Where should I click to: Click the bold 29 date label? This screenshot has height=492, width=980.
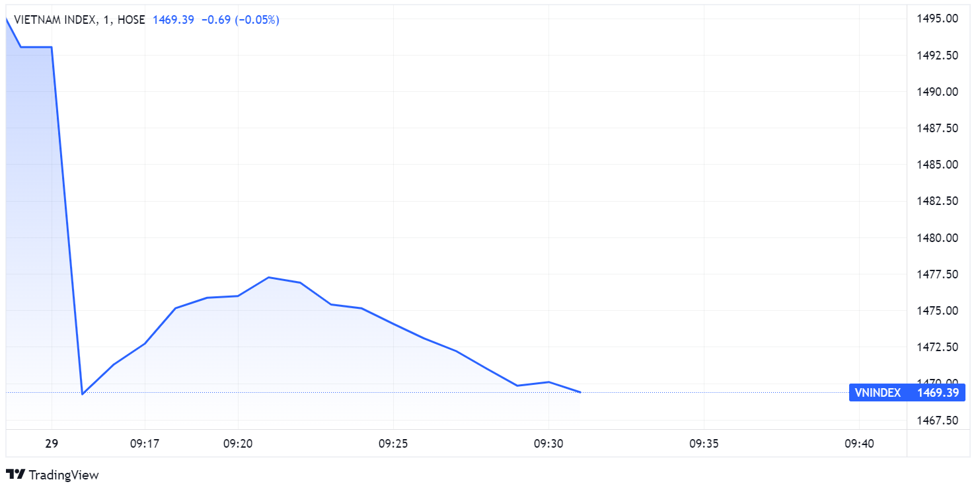[52, 444]
